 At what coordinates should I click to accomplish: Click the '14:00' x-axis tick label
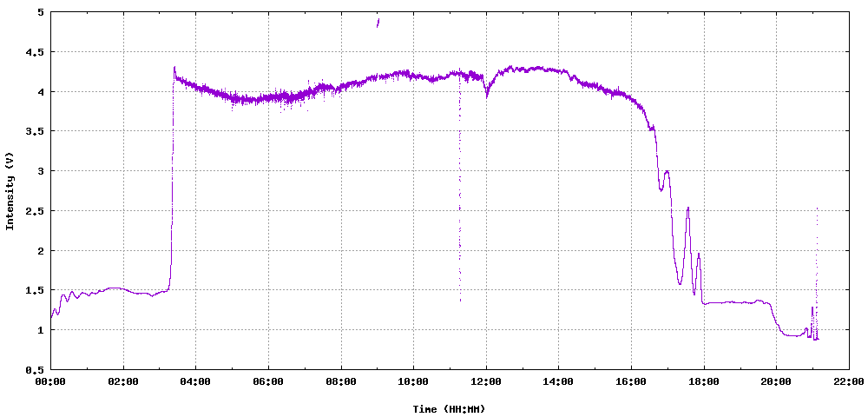[558, 381]
